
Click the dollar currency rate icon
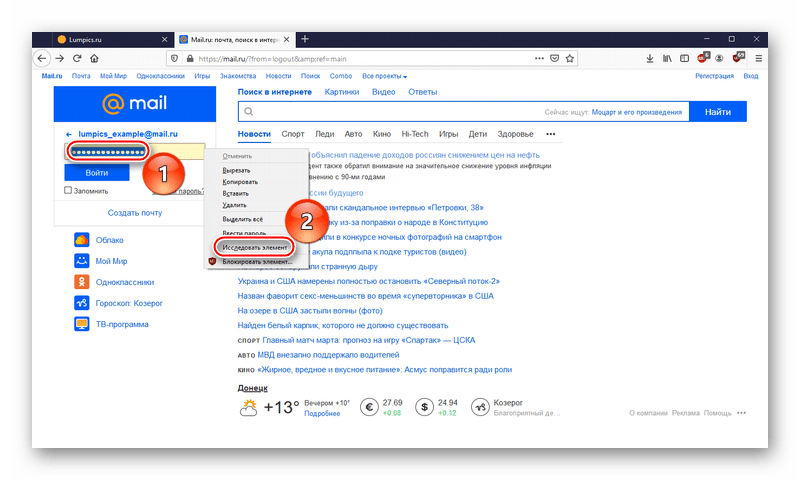tap(424, 407)
